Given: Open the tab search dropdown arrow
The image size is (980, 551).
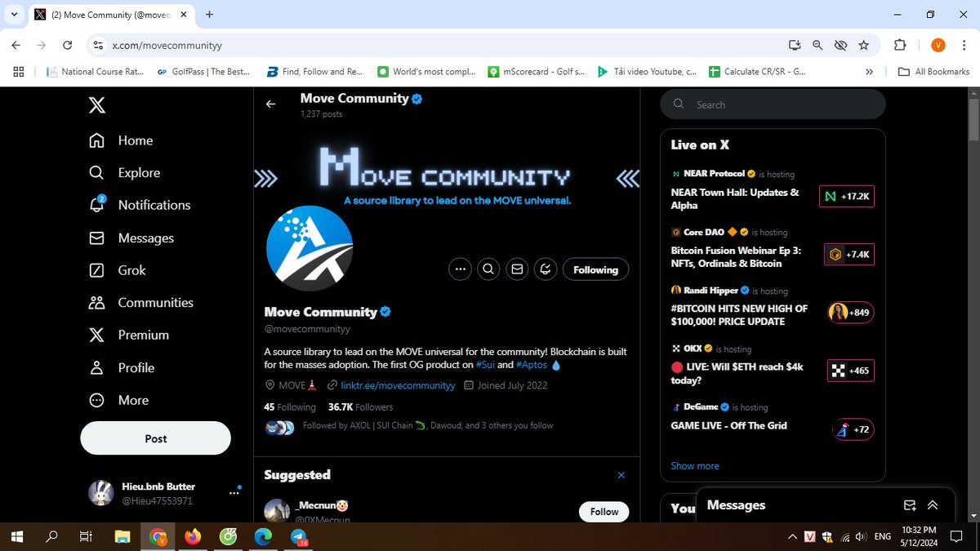Looking at the screenshot, I should [x=15, y=14].
